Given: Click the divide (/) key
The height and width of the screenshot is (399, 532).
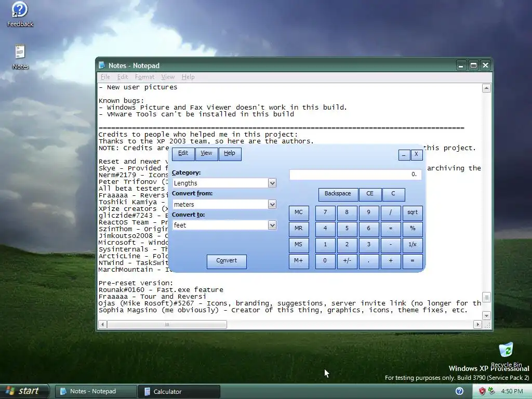Looking at the screenshot, I should click(391, 213).
